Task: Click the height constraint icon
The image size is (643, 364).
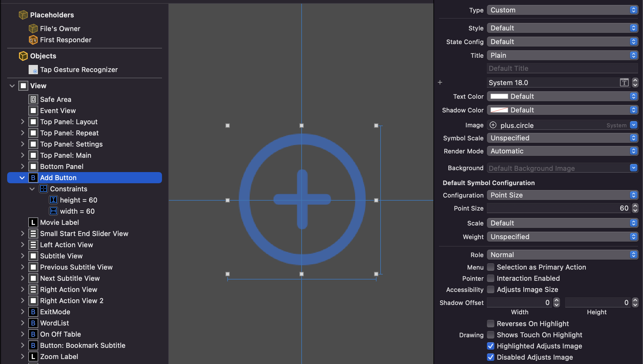Action: tap(53, 200)
